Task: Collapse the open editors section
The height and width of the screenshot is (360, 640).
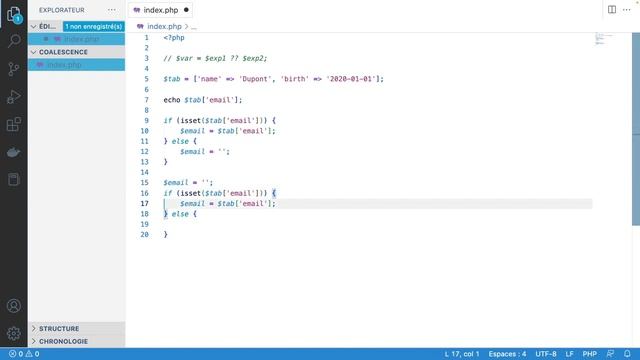Action: tap(34, 27)
